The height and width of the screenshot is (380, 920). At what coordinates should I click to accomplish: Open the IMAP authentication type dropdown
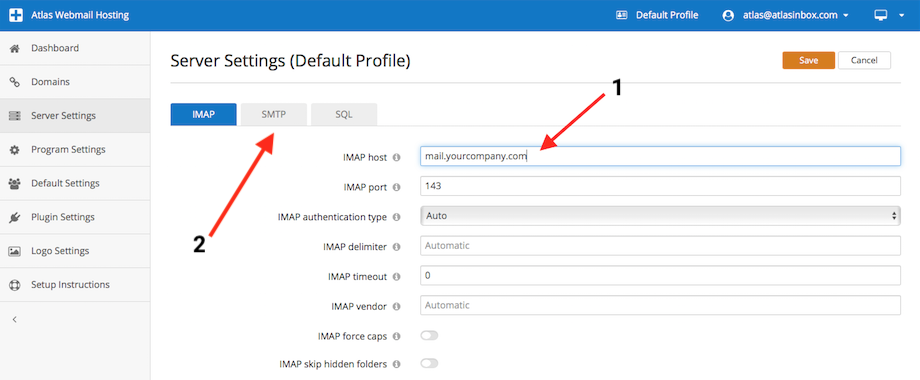[x=661, y=216]
